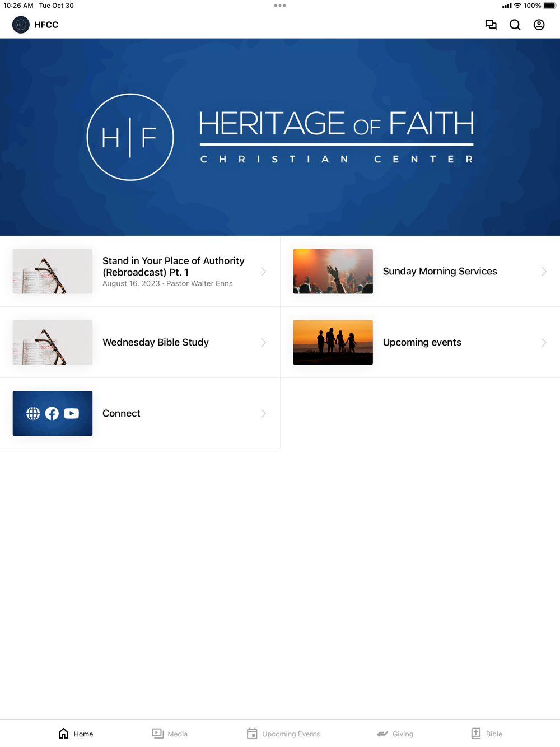Tap the Upcoming Events calendar icon
560x747 pixels.
pyautogui.click(x=252, y=733)
